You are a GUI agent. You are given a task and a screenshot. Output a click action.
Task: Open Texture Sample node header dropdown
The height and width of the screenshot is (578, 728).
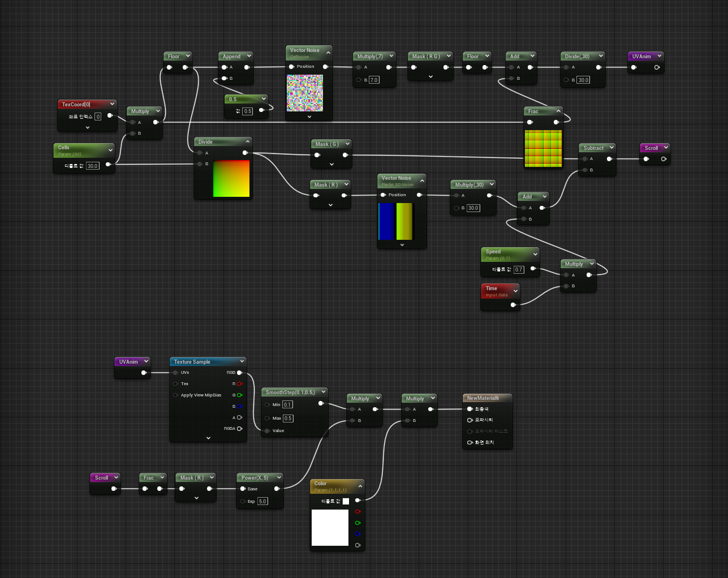pos(242,361)
